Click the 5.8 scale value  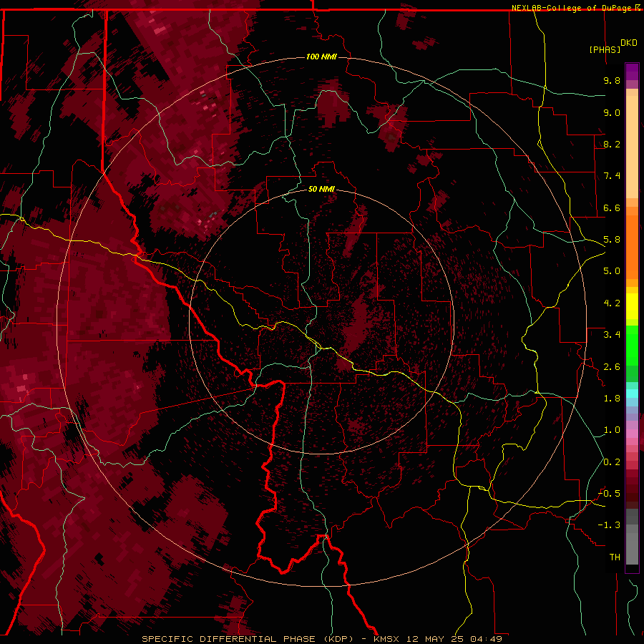[612, 240]
